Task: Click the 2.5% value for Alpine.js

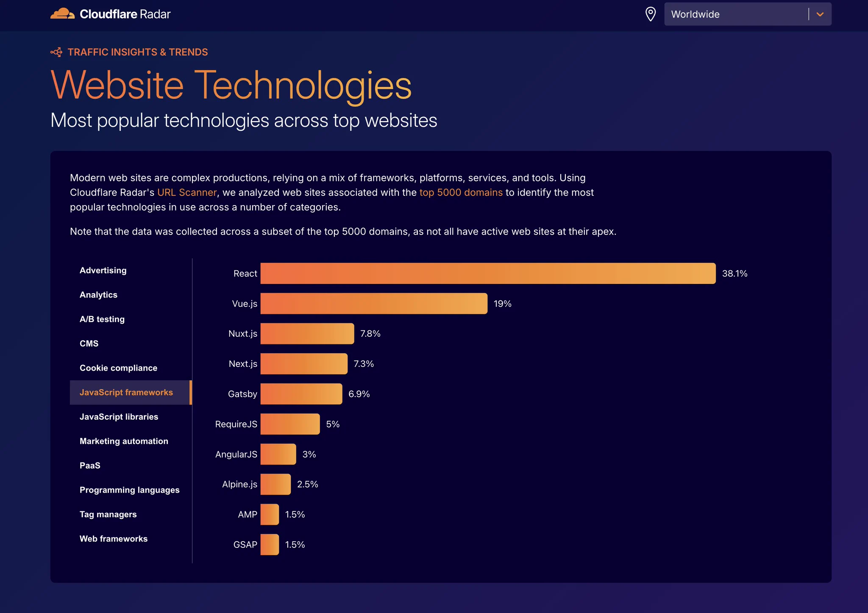Action: [308, 484]
